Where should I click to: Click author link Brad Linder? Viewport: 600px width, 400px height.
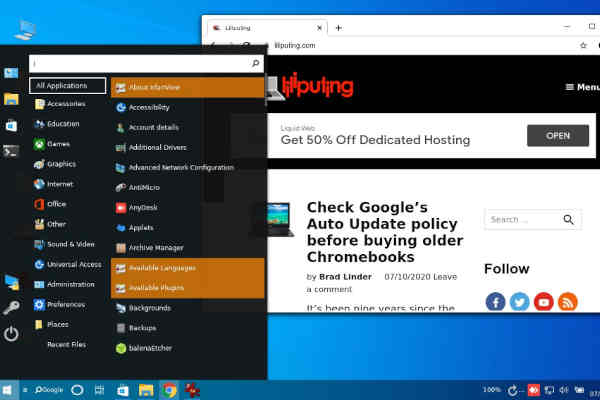[x=345, y=277]
